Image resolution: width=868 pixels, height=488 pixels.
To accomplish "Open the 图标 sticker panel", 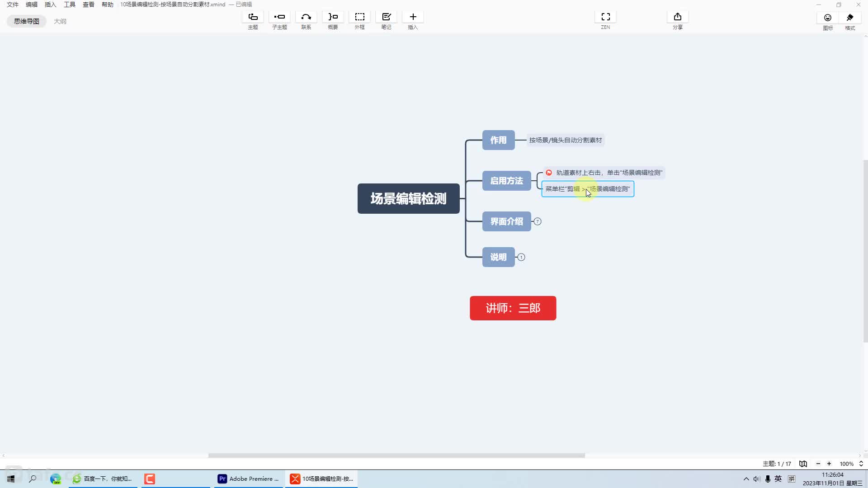I will (x=828, y=18).
